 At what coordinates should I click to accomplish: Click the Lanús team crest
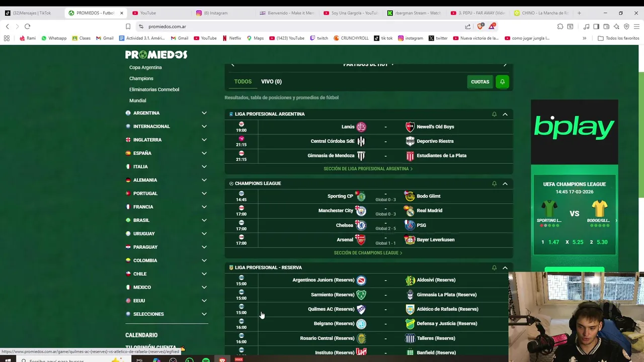(x=361, y=127)
